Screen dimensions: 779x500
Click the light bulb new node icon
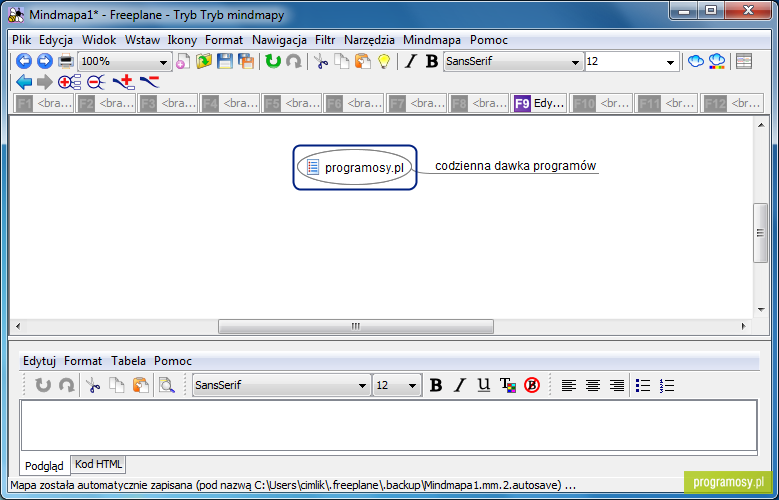point(384,62)
